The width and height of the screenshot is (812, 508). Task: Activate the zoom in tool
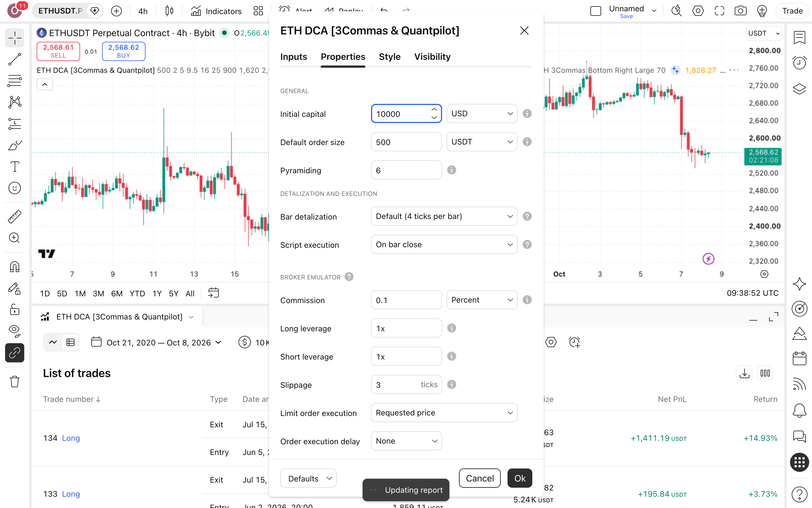(14, 238)
